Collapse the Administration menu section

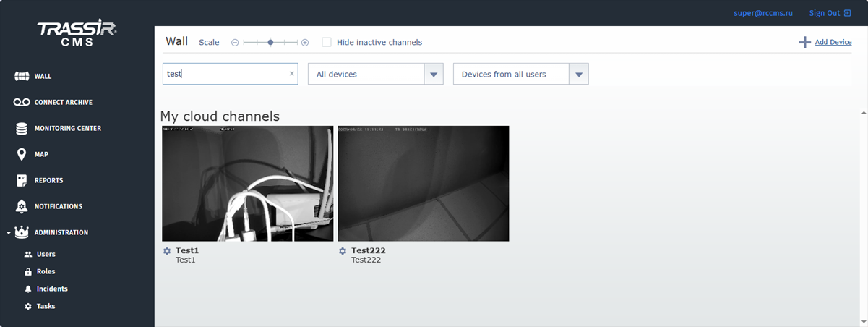[8, 233]
